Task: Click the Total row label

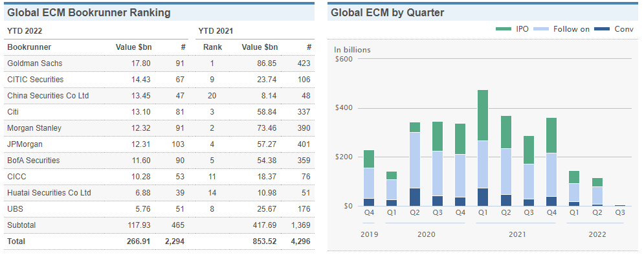Action: coord(16,241)
